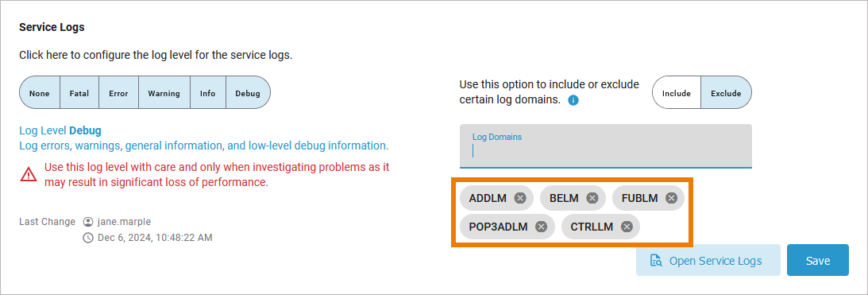The height and width of the screenshot is (295, 868).
Task: Click the red warning triangle icon
Action: tap(29, 174)
